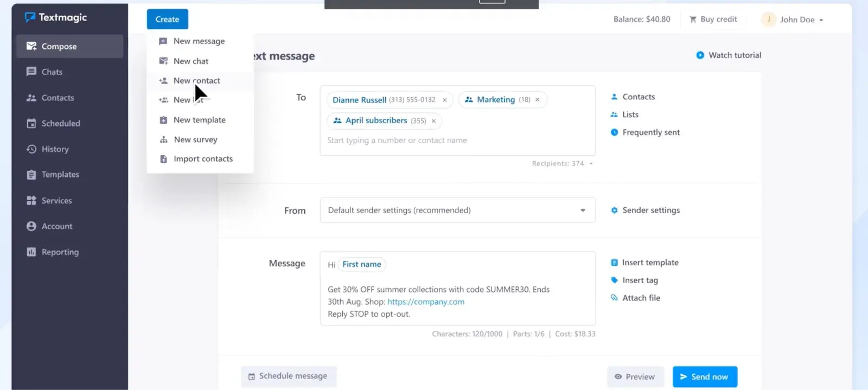Click the blue Create button
The height and width of the screenshot is (390, 868).
167,19
